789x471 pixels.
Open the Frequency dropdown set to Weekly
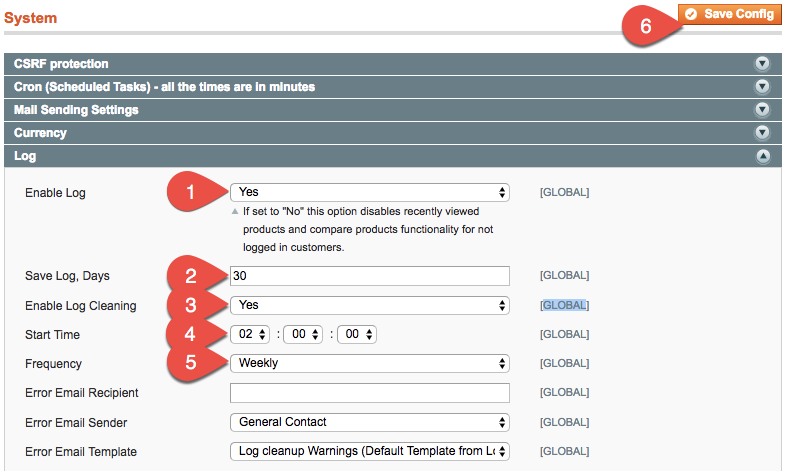point(369,363)
